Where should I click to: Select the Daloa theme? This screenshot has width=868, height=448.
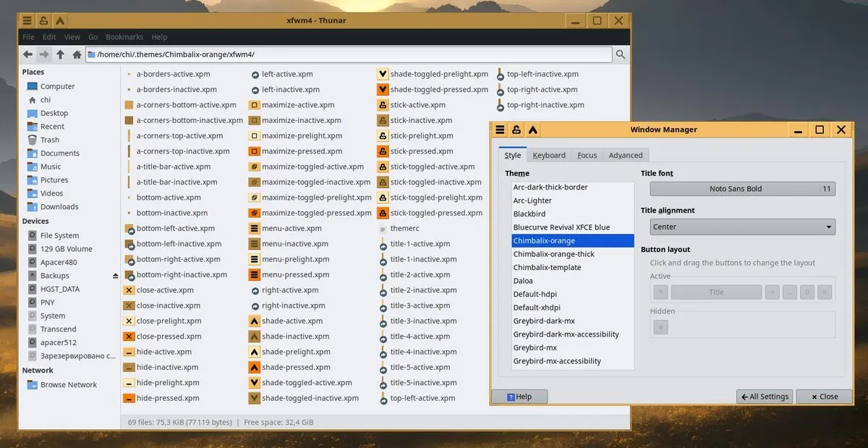[x=572, y=281]
